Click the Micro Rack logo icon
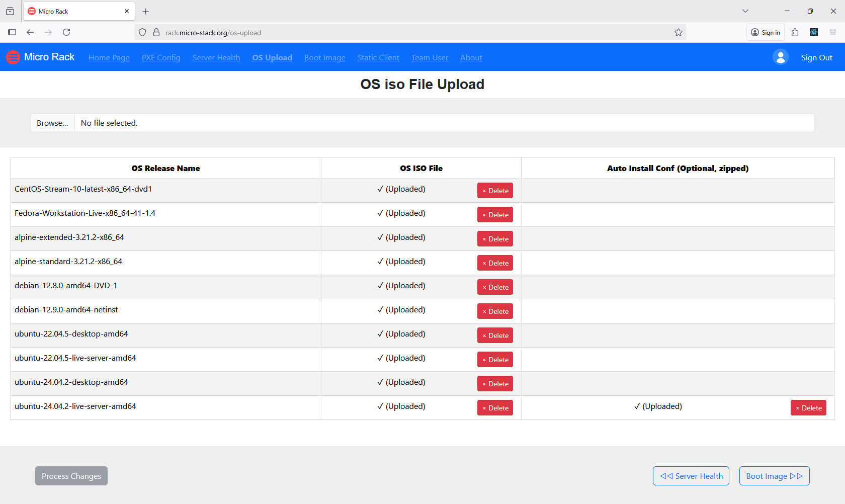845x504 pixels. [x=13, y=57]
